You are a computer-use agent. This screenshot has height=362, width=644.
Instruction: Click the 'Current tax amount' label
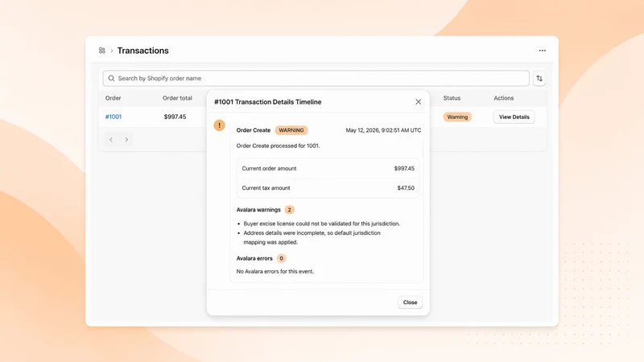pyautogui.click(x=266, y=188)
